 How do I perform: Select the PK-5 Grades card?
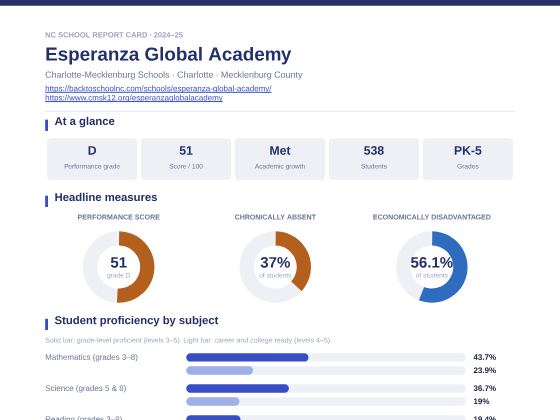pyautogui.click(x=468, y=159)
